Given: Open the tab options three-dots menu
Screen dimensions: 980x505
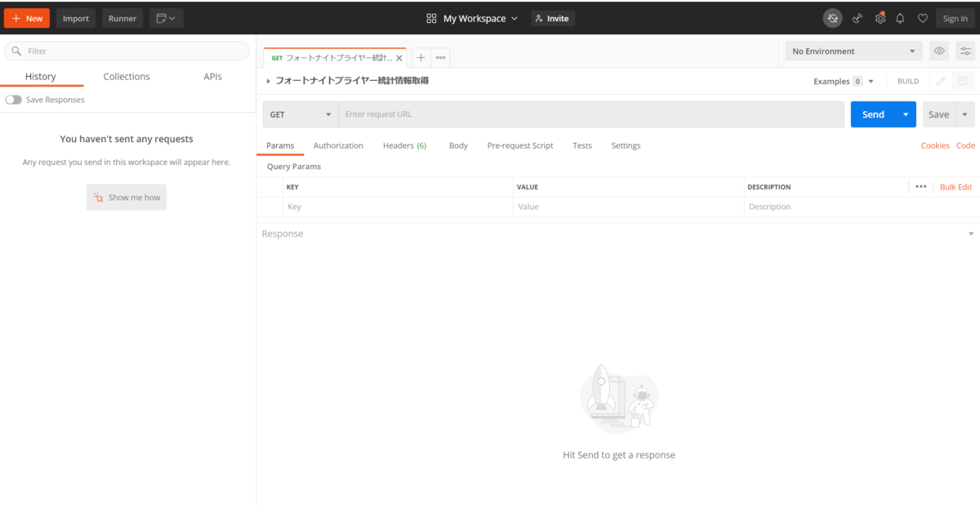Looking at the screenshot, I should click(x=440, y=57).
